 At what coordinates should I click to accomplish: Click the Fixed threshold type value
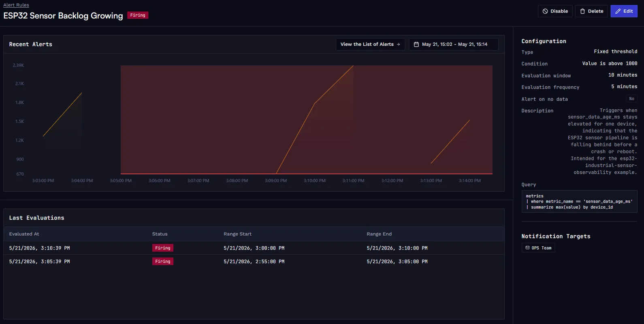tap(615, 51)
